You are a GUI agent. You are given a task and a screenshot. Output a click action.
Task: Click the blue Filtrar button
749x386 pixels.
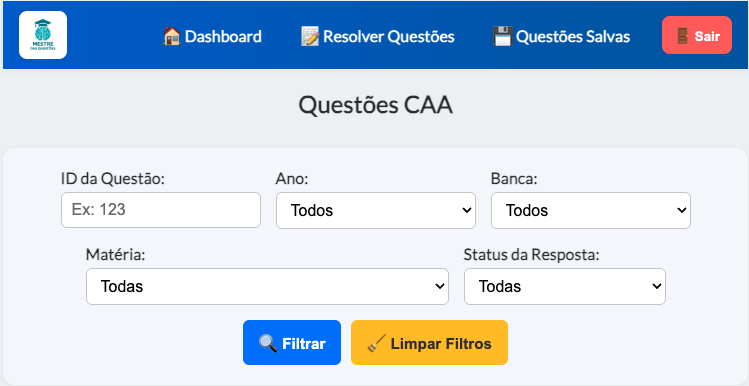coord(292,343)
